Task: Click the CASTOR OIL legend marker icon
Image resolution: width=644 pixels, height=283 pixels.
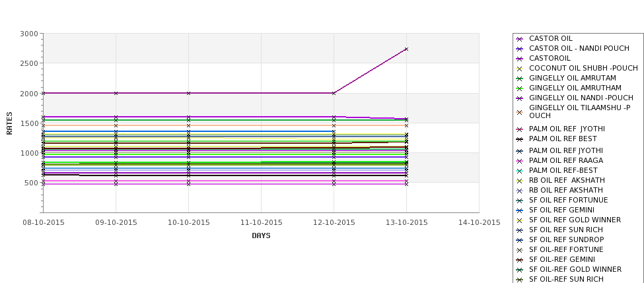Action: click(520, 39)
